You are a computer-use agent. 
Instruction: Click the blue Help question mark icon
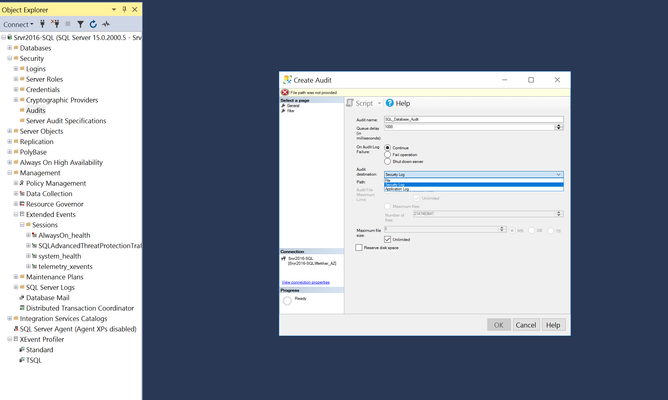(389, 103)
